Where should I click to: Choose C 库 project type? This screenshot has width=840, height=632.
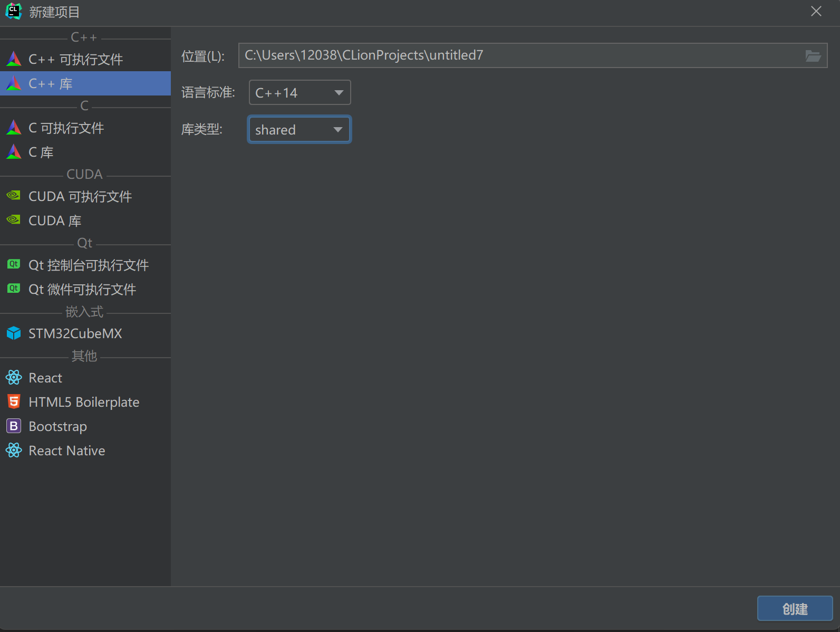coord(85,152)
